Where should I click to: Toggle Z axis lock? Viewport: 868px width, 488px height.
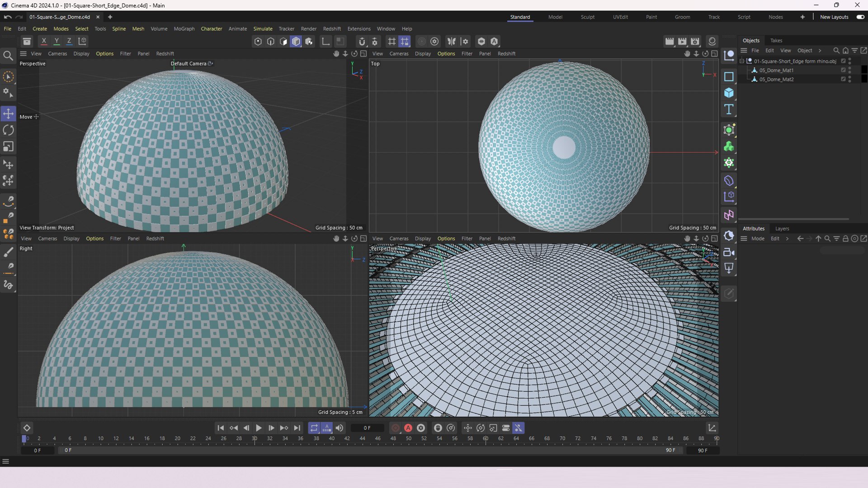(69, 41)
